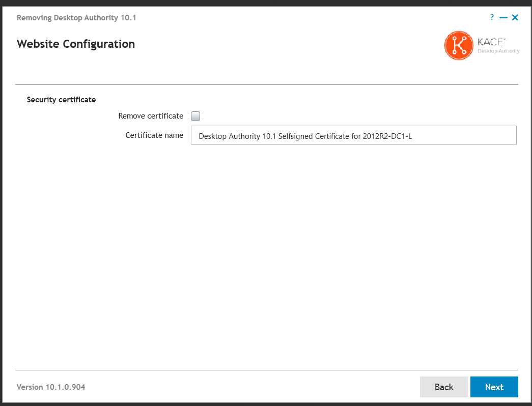Click the empty title bar area
This screenshot has width=532, height=406.
pyautogui.click(x=305, y=18)
